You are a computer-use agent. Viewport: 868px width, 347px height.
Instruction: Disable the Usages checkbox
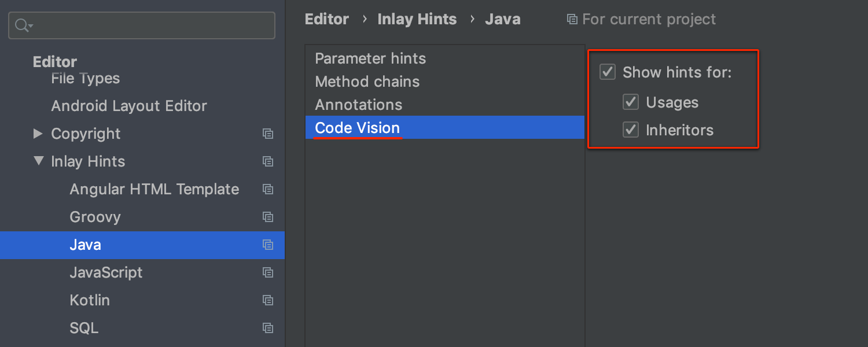point(631,101)
